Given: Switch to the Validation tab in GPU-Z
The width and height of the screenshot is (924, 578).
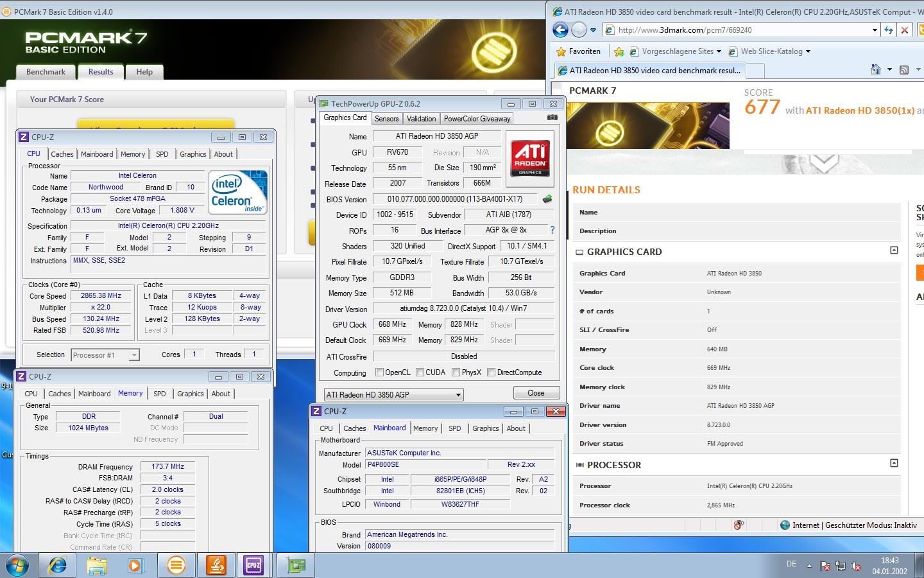Looking at the screenshot, I should [421, 119].
